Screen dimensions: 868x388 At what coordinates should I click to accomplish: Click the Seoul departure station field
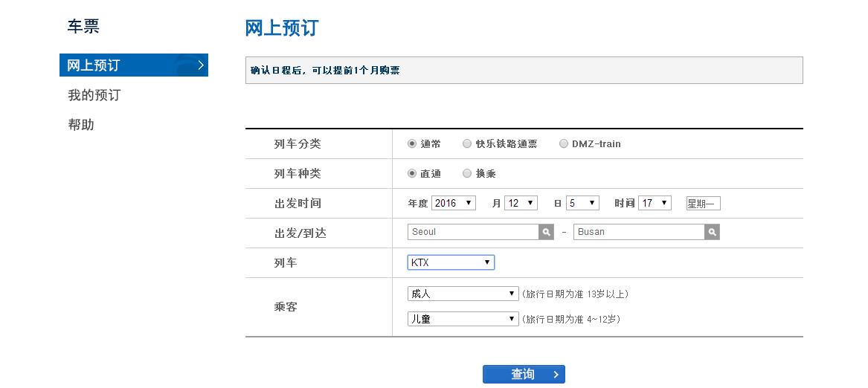[473, 232]
